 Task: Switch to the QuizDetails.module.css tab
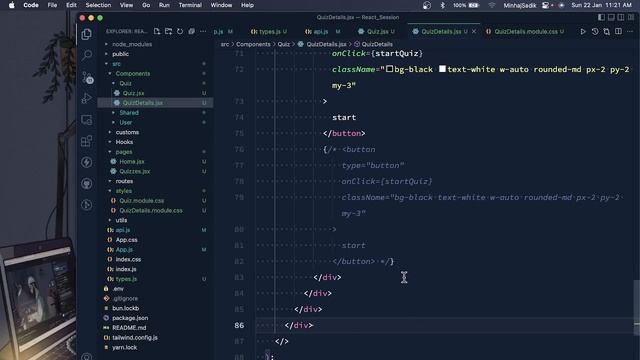525,31
